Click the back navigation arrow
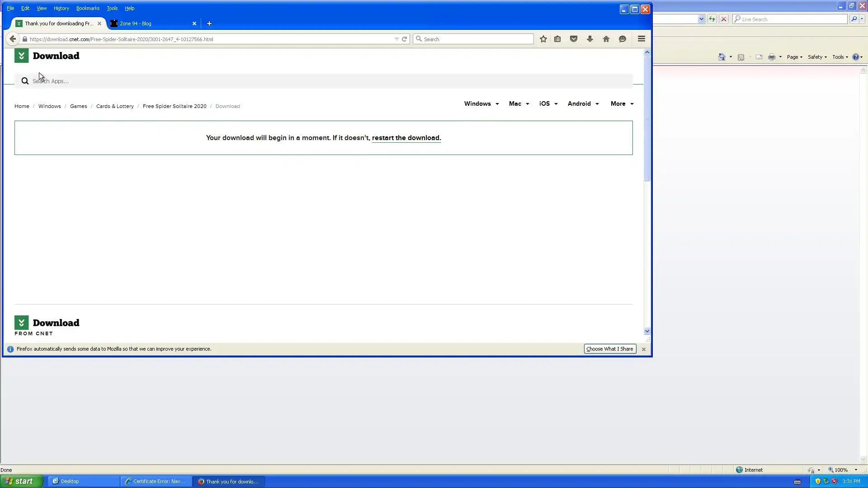 pos(13,39)
